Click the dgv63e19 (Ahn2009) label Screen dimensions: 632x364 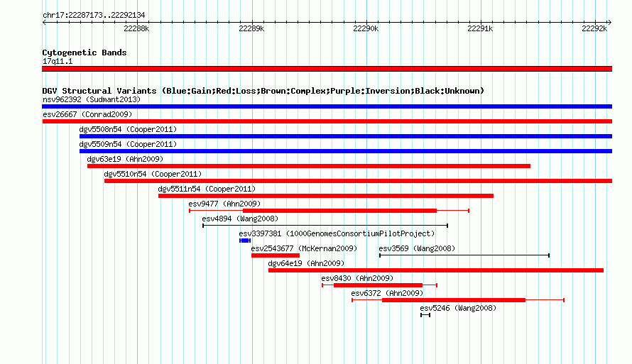tap(125, 159)
